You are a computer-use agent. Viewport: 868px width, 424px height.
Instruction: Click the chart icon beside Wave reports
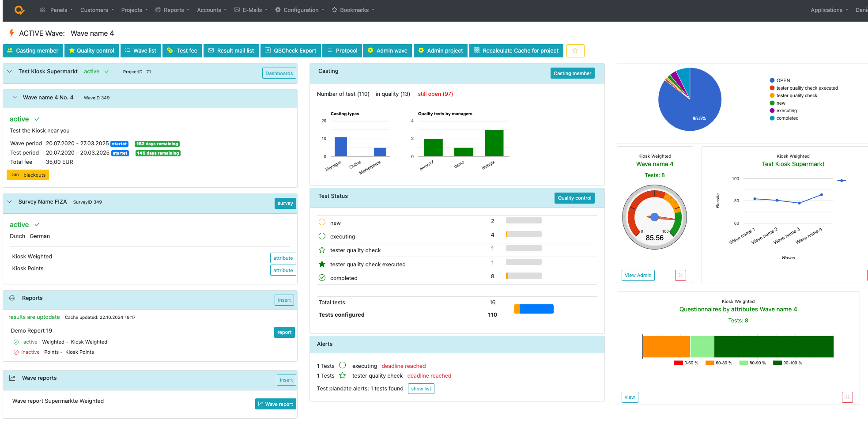[x=12, y=378]
